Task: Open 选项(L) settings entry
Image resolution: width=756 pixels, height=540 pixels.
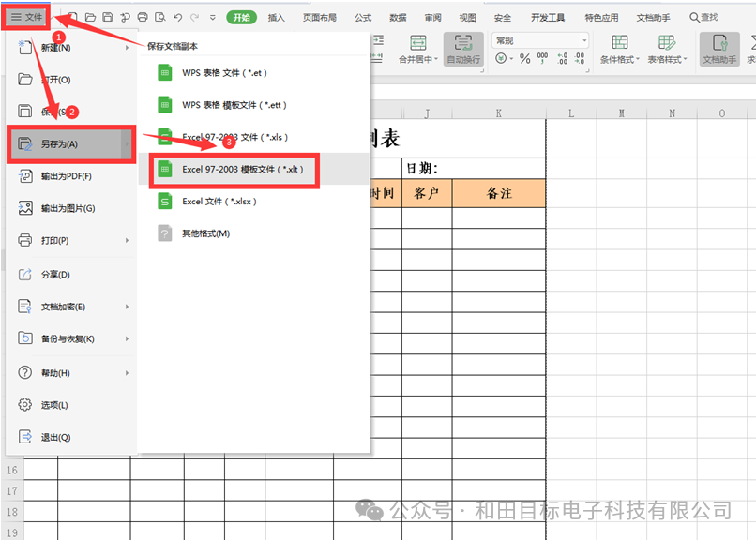Action: (x=72, y=405)
